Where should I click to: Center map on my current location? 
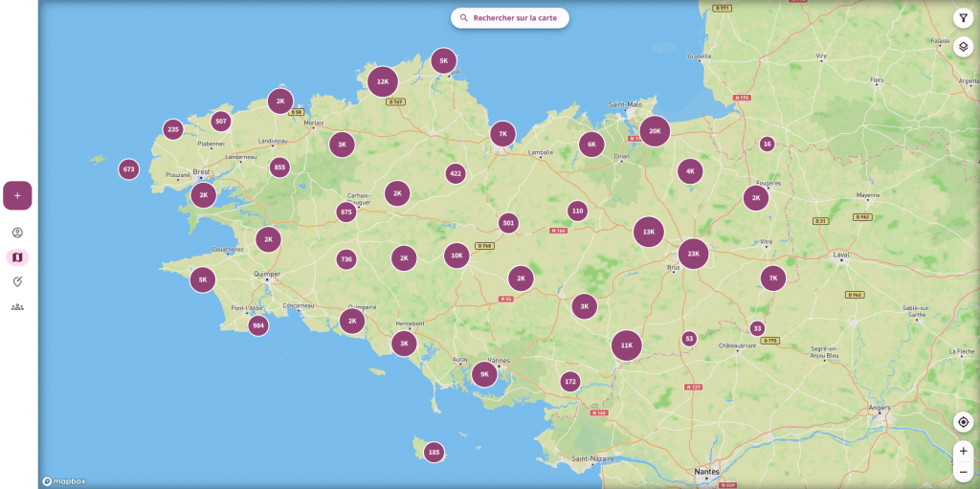coord(964,422)
